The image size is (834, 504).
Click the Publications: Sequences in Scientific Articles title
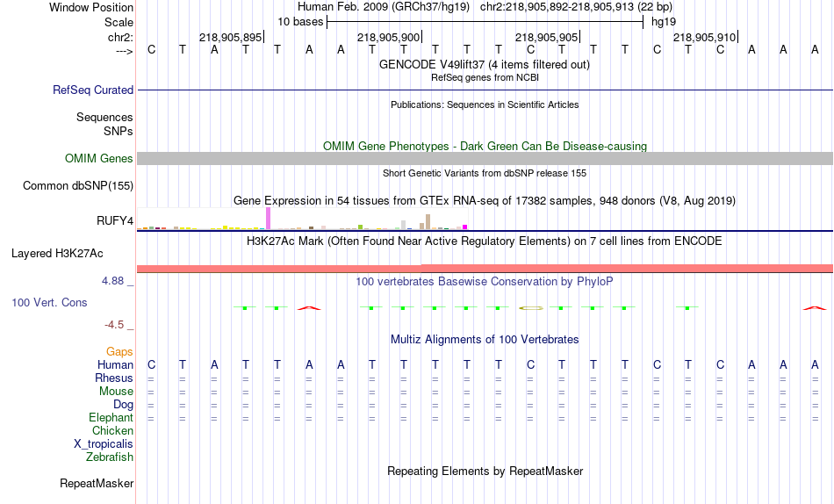coord(485,104)
